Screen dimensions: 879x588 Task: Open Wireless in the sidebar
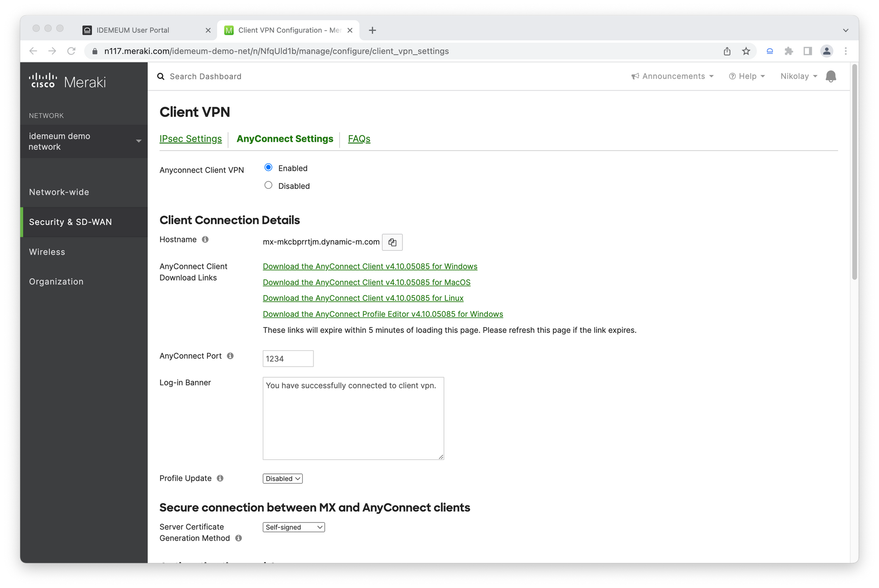coord(84,252)
